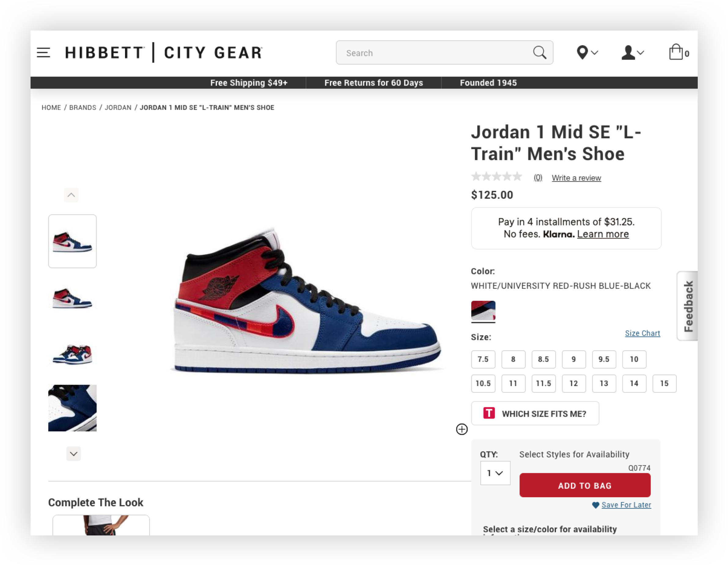Click the search magnifier icon
Screen dimensions: 728x566
coord(539,52)
